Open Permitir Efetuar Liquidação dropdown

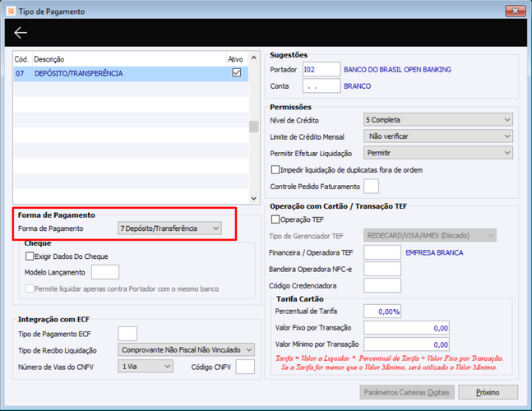[x=438, y=153]
